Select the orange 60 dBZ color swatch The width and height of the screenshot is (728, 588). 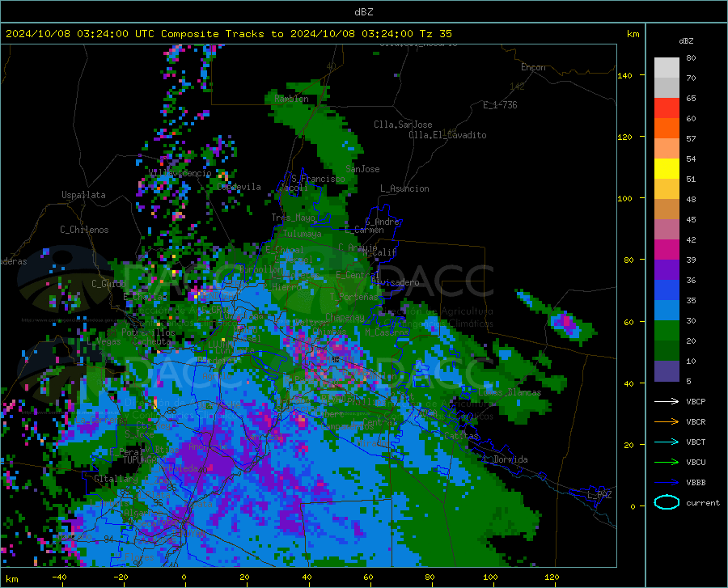667,129
